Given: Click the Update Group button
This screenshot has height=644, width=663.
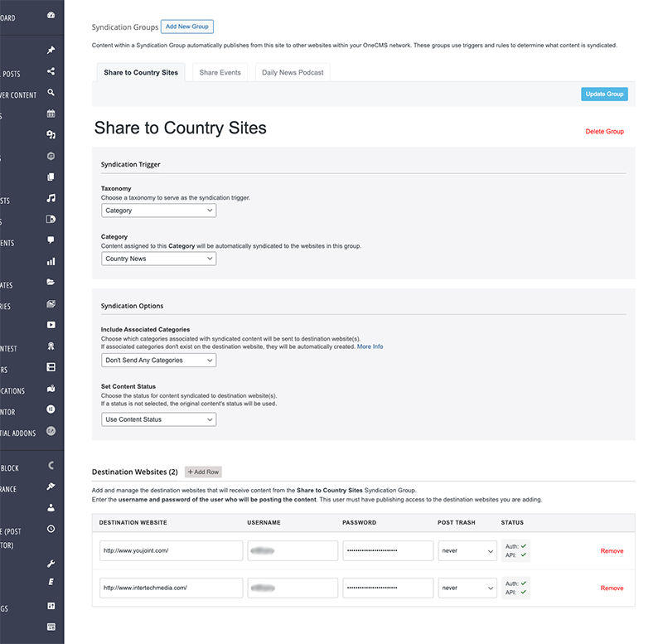Looking at the screenshot, I should click(x=604, y=94).
